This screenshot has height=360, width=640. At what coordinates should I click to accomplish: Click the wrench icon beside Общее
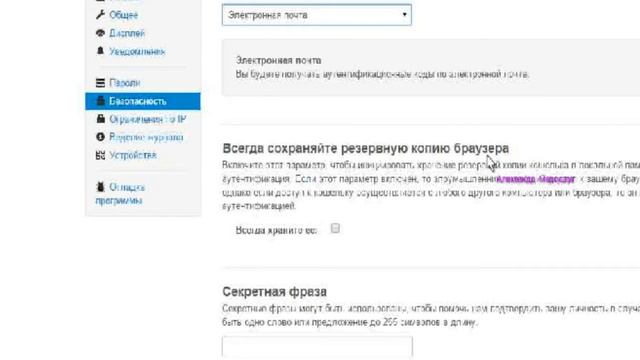pos(100,15)
